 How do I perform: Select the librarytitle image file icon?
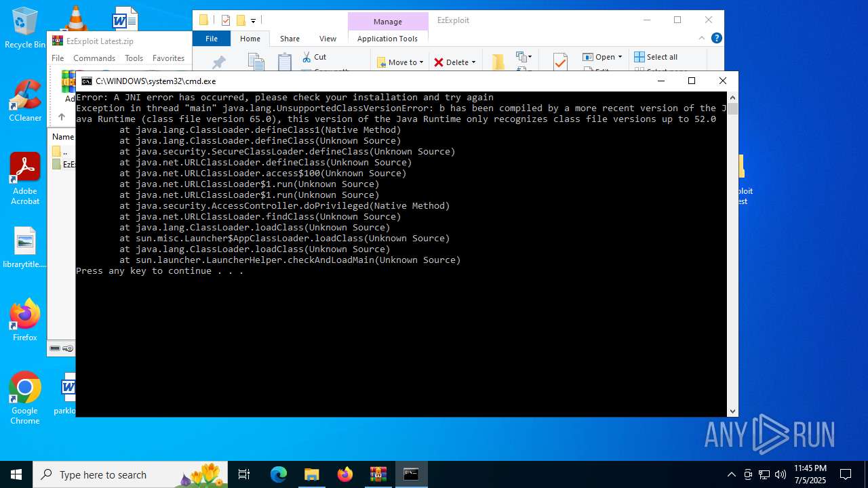(x=24, y=248)
